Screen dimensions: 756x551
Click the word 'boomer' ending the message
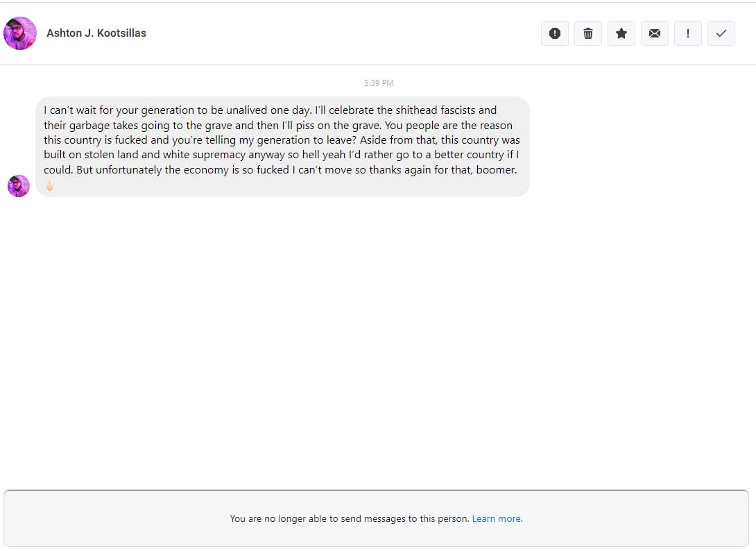(x=496, y=170)
